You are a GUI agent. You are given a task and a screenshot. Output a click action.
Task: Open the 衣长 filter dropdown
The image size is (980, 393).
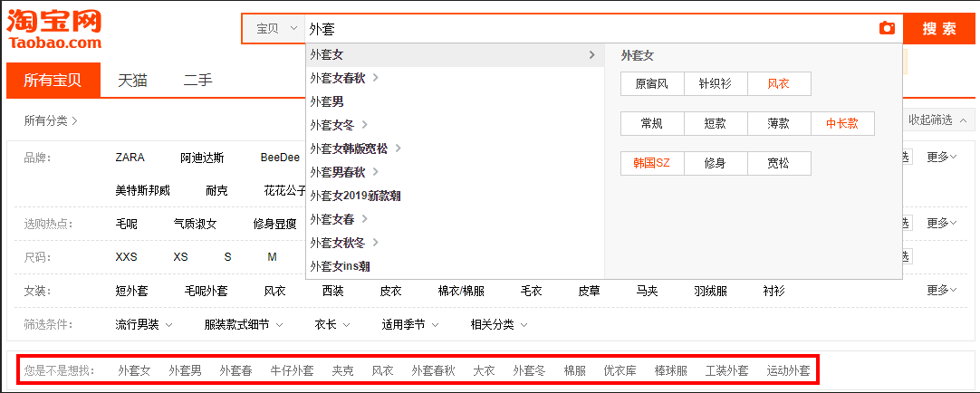(x=332, y=325)
